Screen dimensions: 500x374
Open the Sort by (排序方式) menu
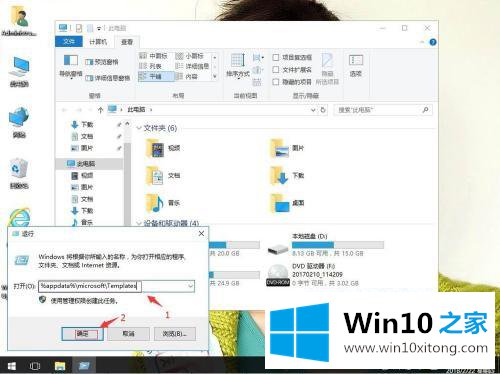click(x=238, y=65)
